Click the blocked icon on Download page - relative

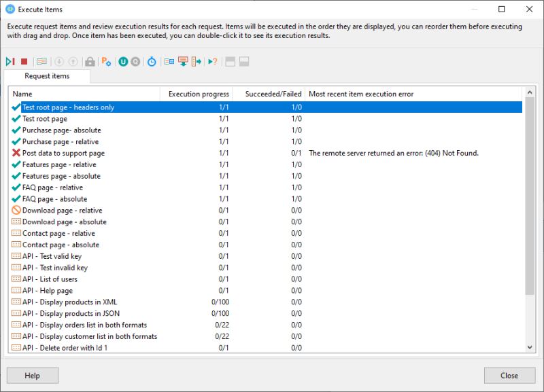tap(16, 210)
